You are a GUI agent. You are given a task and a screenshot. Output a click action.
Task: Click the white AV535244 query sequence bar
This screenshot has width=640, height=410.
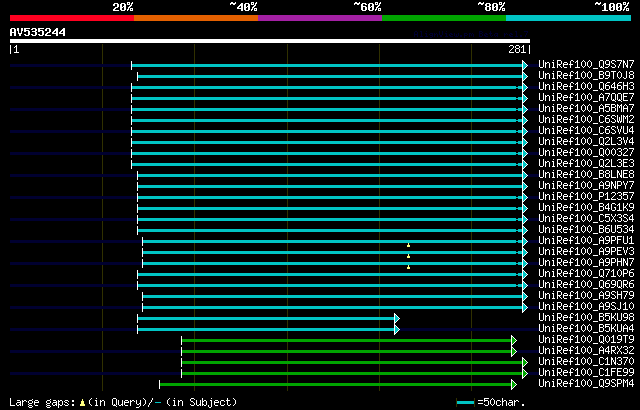click(x=270, y=41)
